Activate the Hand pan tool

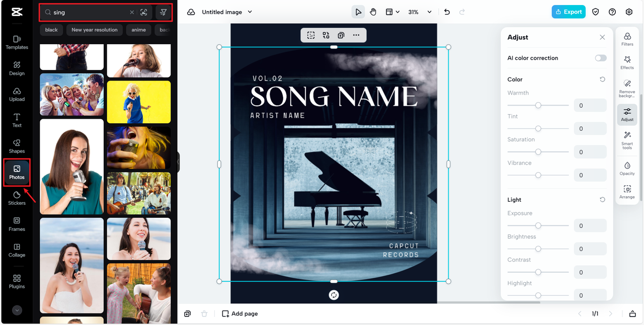coord(373,12)
